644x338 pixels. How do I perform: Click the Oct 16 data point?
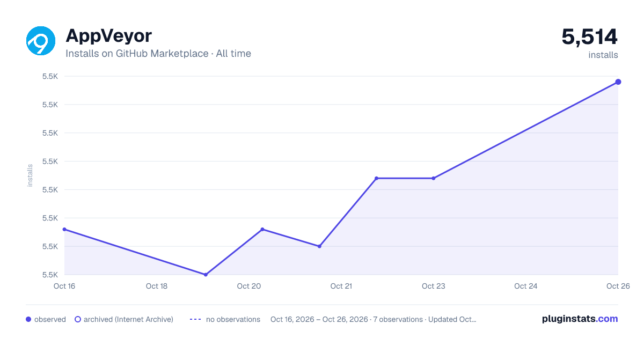point(64,229)
